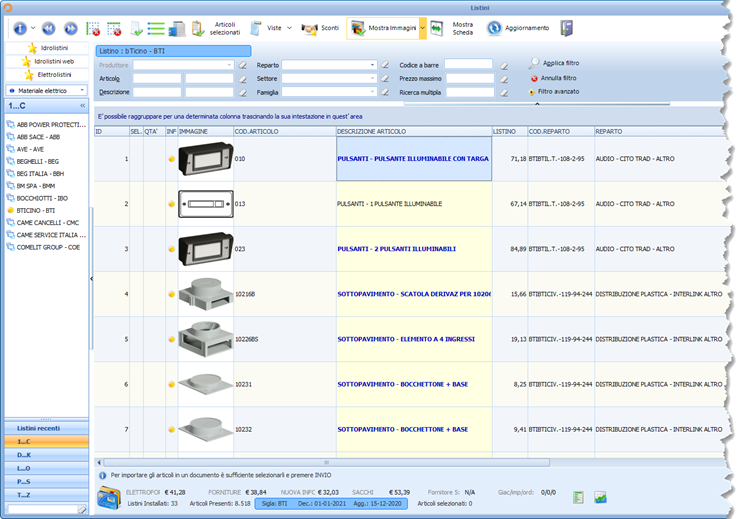Open the Mostra Immagini dropdown arrow

tap(422, 28)
